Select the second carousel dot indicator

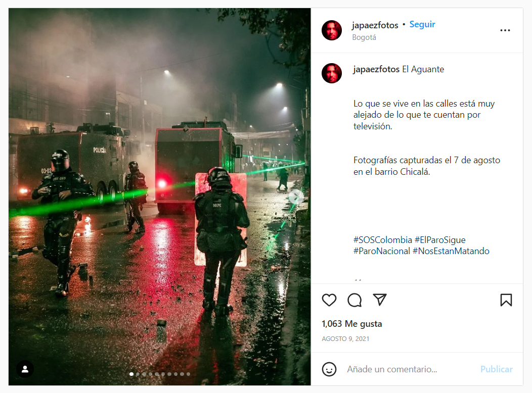tap(138, 374)
